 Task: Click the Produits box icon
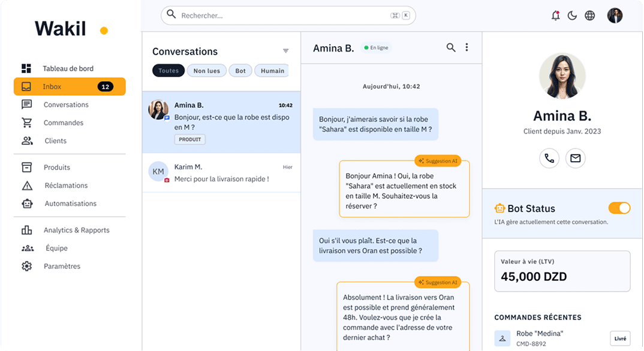click(x=27, y=167)
